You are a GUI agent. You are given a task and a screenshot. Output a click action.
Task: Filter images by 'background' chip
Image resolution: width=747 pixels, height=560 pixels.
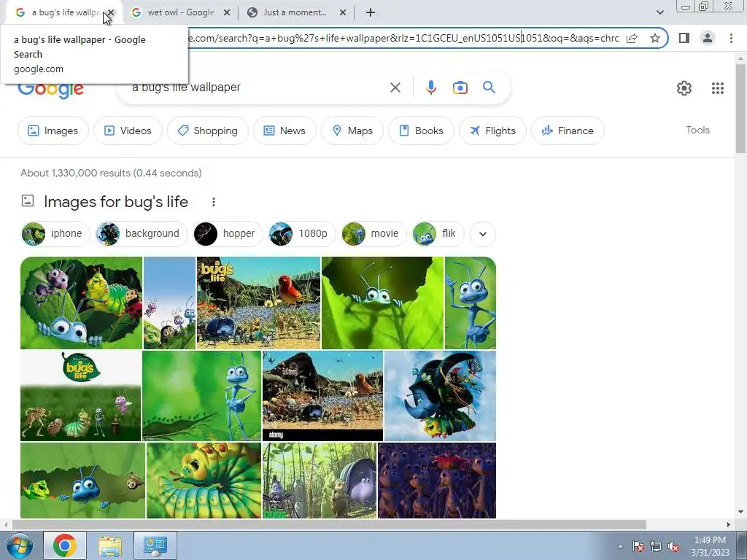point(142,234)
